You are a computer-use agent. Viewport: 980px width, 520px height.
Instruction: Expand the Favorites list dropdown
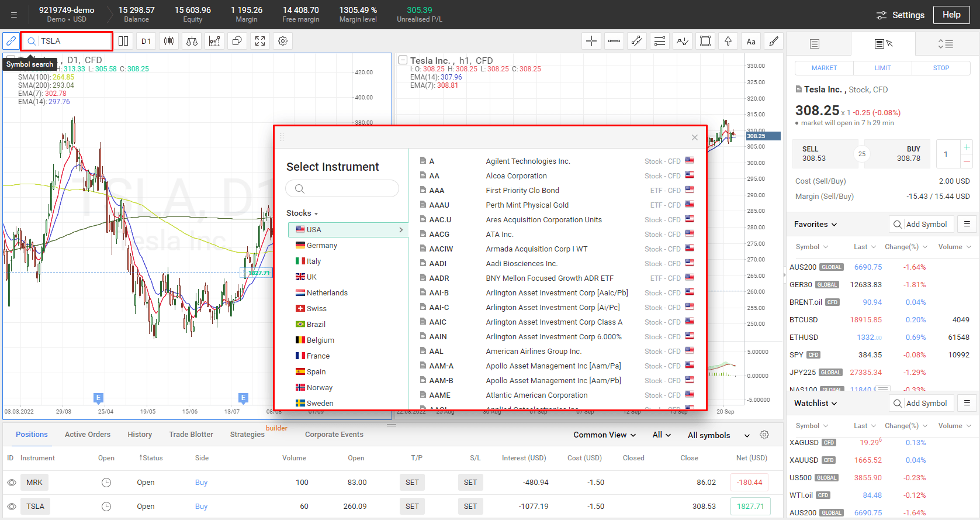coord(815,224)
